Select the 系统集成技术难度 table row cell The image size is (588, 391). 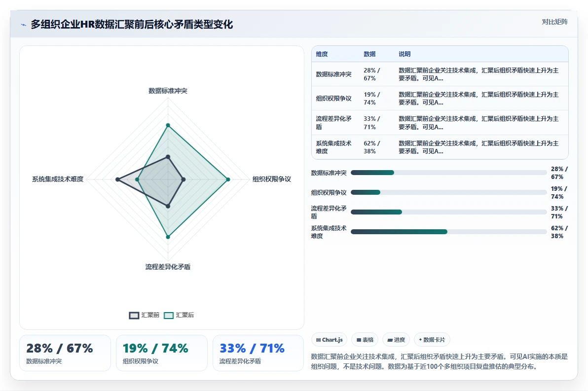click(x=334, y=147)
